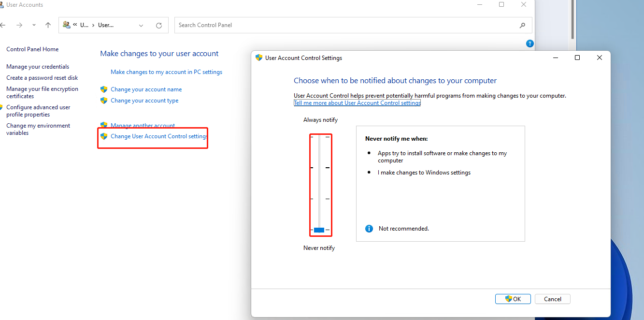Screen dimensions: 644x320
Task: Click the User Accounts address bar icon
Action: point(67,25)
